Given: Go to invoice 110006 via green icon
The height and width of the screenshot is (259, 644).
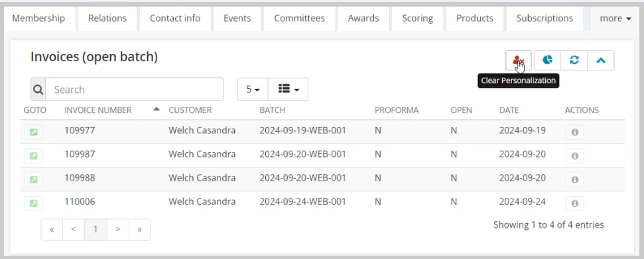Looking at the screenshot, I should click(34, 203).
